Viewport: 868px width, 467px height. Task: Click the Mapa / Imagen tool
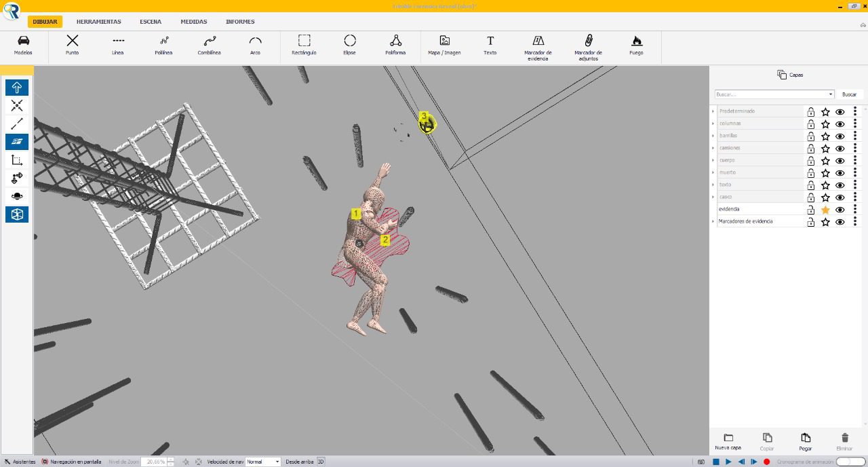pos(444,45)
